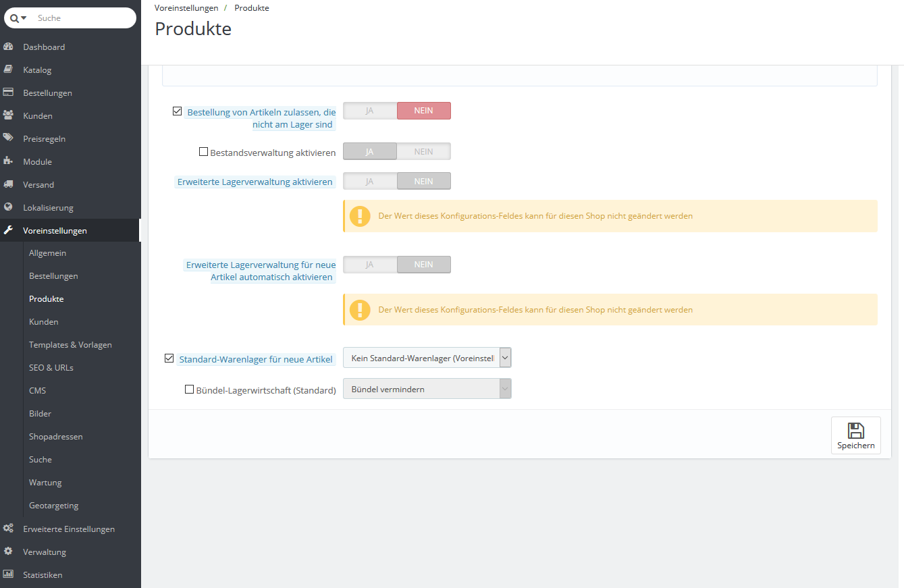904x588 pixels.
Task: Open the Dashboard menu item
Action: point(44,47)
